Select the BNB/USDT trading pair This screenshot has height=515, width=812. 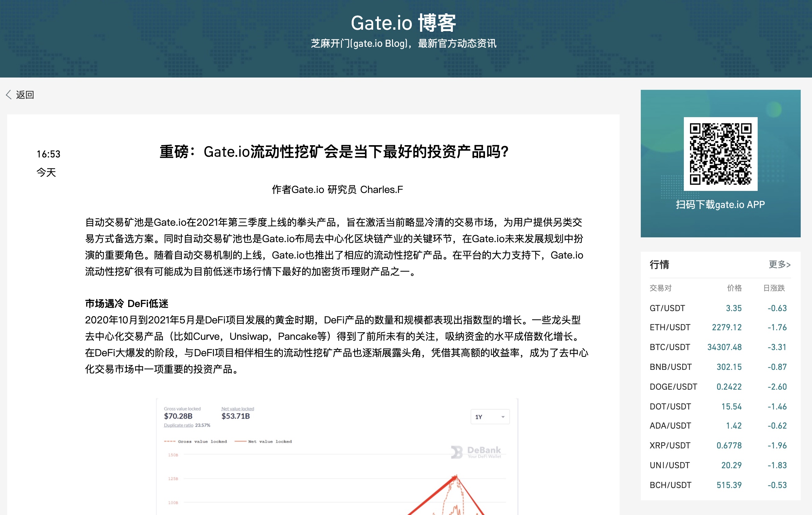point(671,367)
